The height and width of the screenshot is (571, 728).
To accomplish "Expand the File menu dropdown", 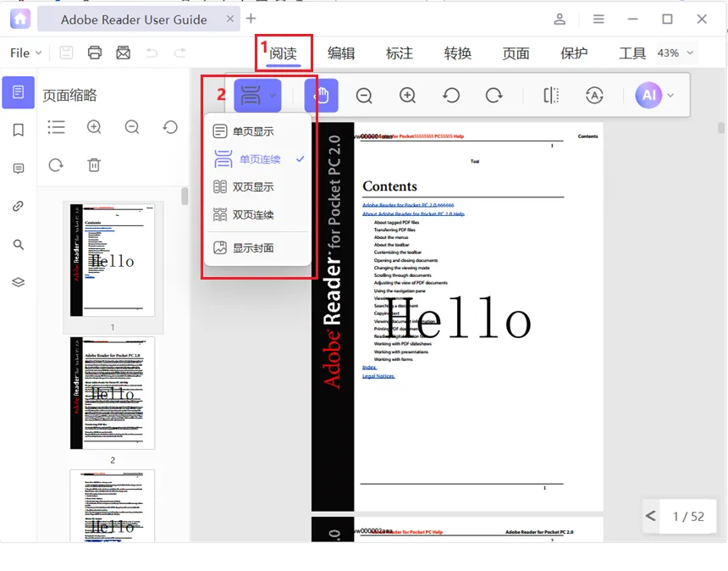I will coord(26,53).
